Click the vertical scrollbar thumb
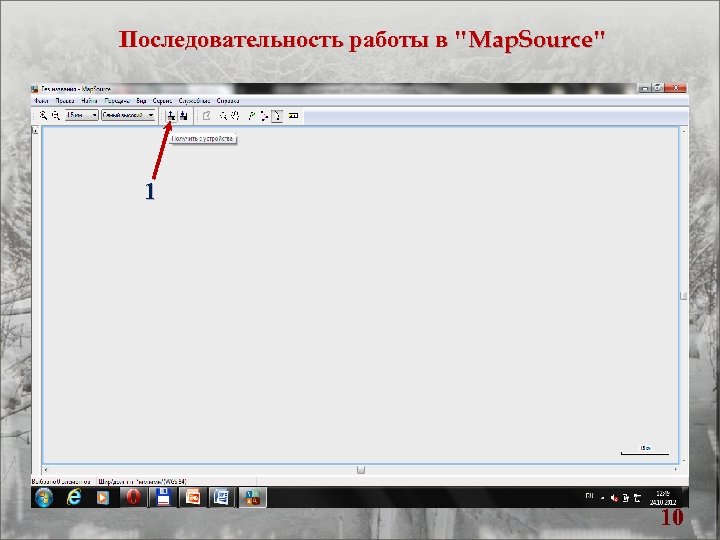Screen dimensions: 720x540 [683, 295]
